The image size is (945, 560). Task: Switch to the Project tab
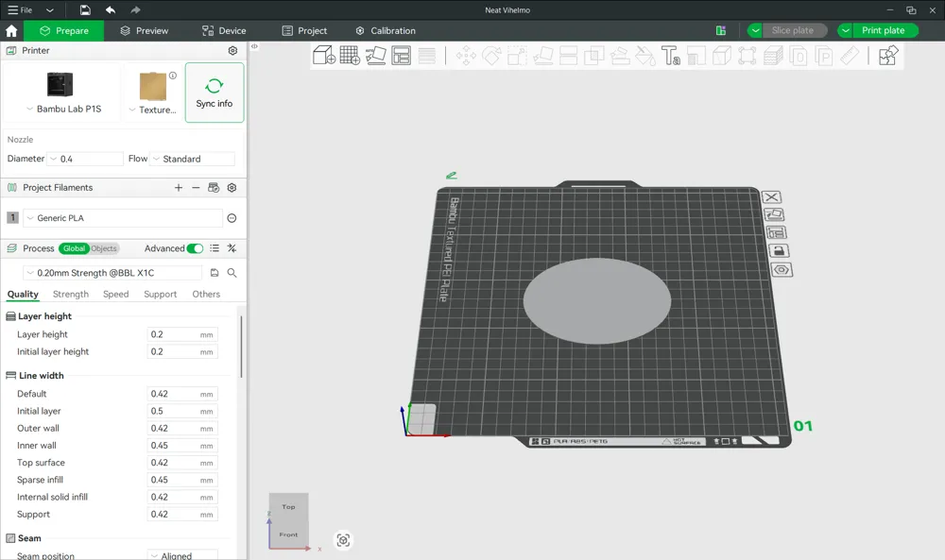click(304, 31)
